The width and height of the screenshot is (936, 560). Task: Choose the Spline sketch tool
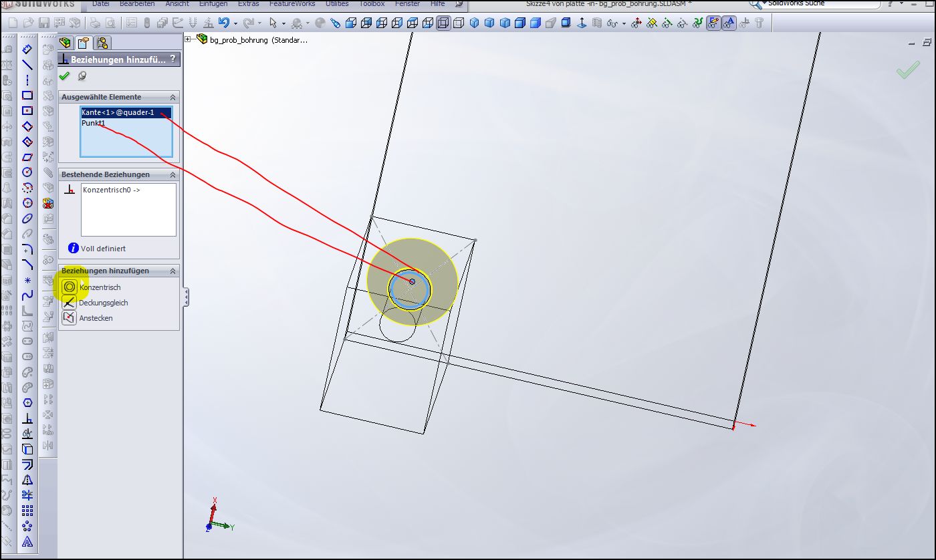pos(27,295)
